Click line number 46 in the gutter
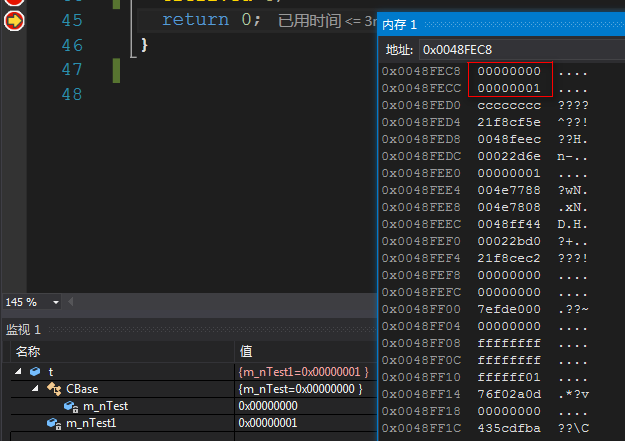The width and height of the screenshot is (625, 441). tap(72, 45)
